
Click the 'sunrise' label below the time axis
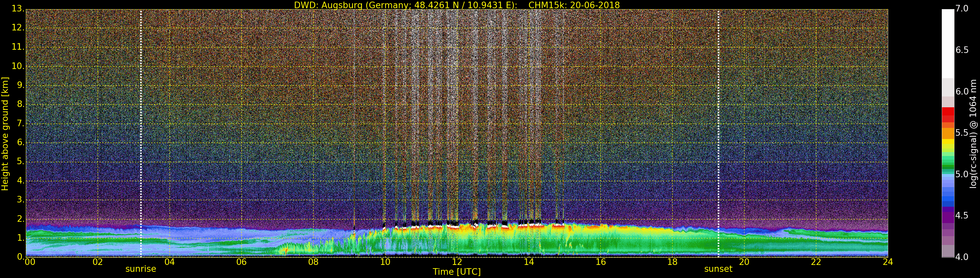click(x=141, y=269)
